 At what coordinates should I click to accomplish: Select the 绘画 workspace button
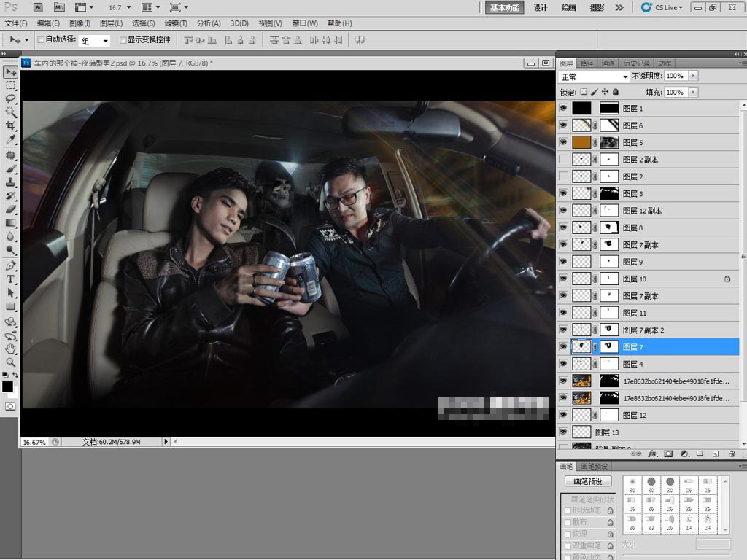[568, 7]
